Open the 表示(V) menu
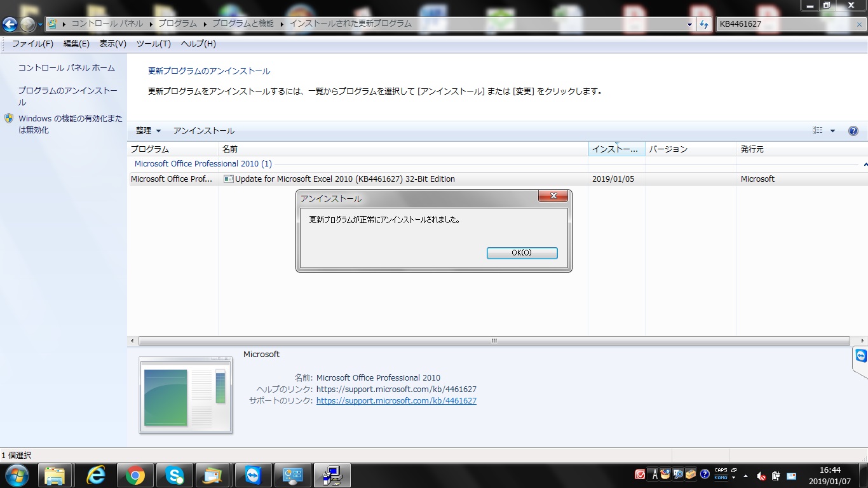 (x=113, y=44)
